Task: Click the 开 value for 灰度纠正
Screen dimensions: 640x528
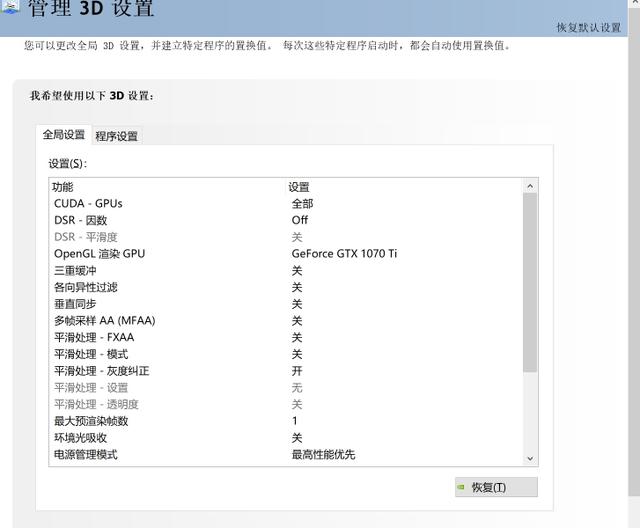Action: tap(297, 371)
